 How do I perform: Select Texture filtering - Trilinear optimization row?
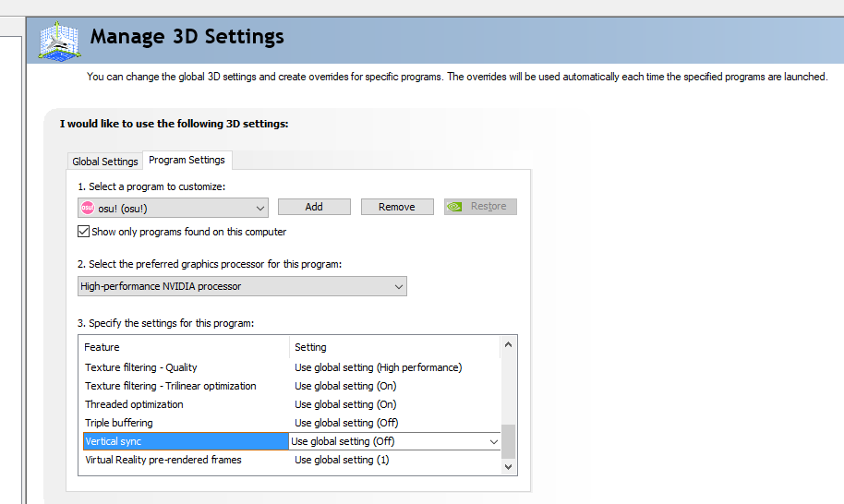click(291, 386)
